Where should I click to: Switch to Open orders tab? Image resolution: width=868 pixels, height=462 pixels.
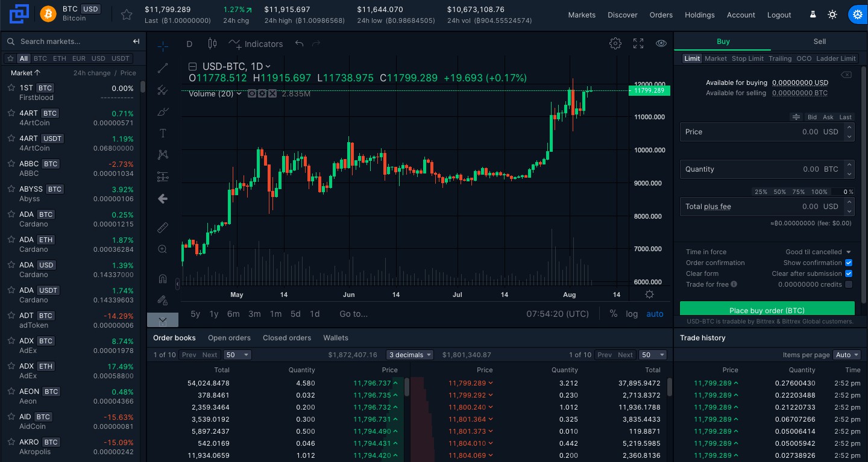(229, 338)
